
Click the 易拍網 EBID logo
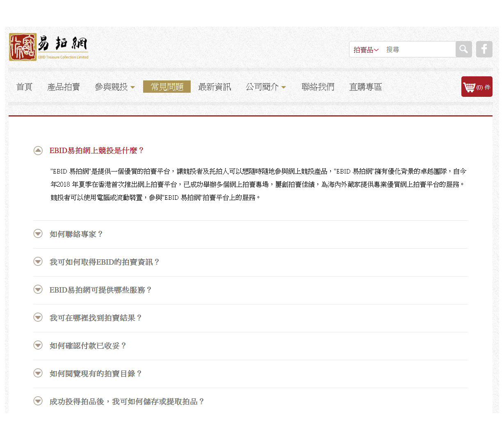[49, 47]
